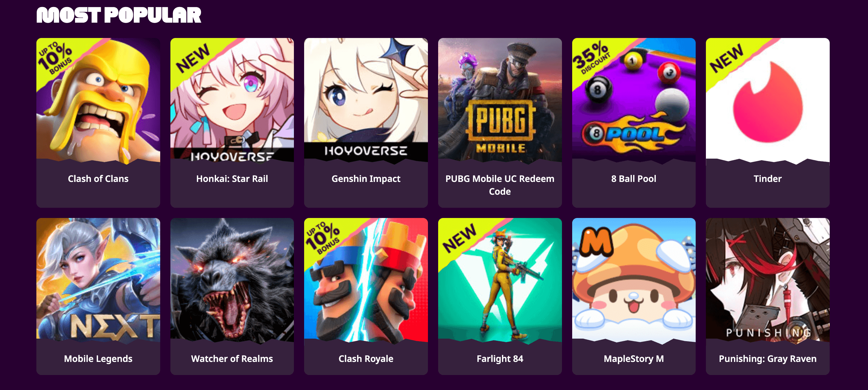The width and height of the screenshot is (868, 390).
Task: Open the PUBG Mobile UC Redeem Code link
Action: [x=500, y=185]
